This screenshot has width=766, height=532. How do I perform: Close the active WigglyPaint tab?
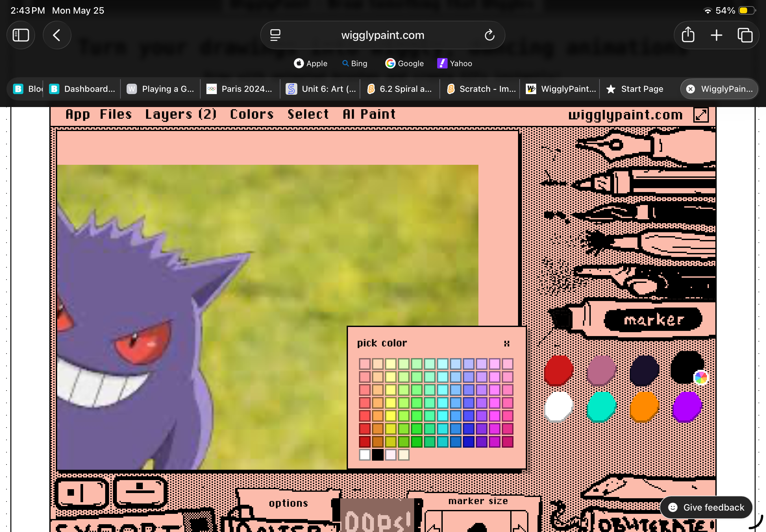(690, 89)
